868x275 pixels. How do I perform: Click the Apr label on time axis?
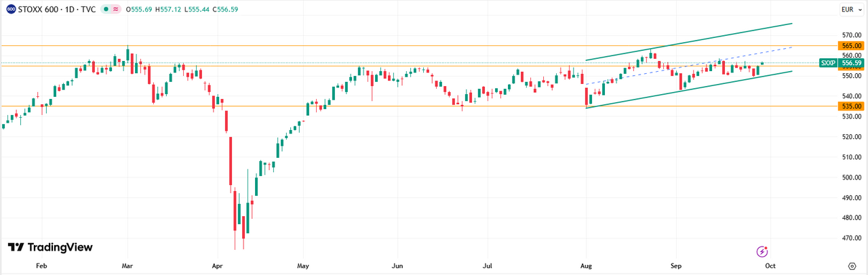[217, 266]
